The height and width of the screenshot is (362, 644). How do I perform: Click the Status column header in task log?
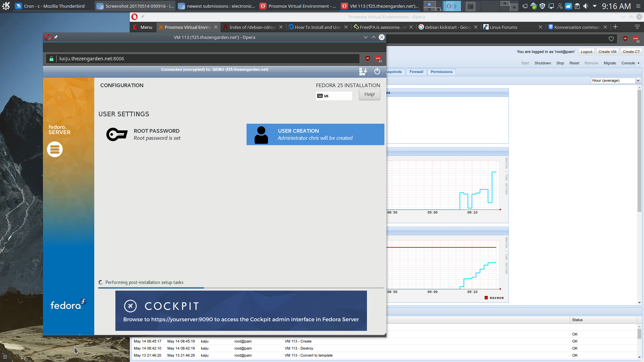click(x=603, y=320)
